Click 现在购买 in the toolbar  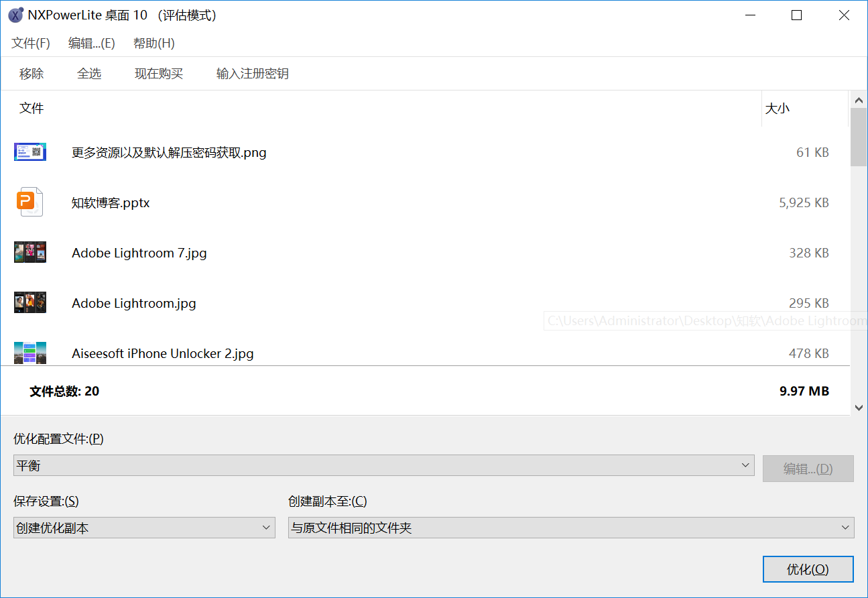tap(159, 74)
